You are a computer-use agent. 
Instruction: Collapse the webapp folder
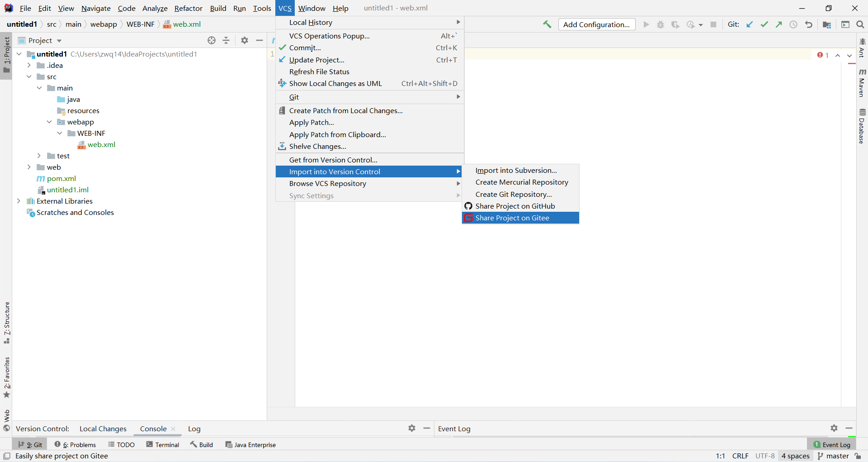click(x=49, y=122)
